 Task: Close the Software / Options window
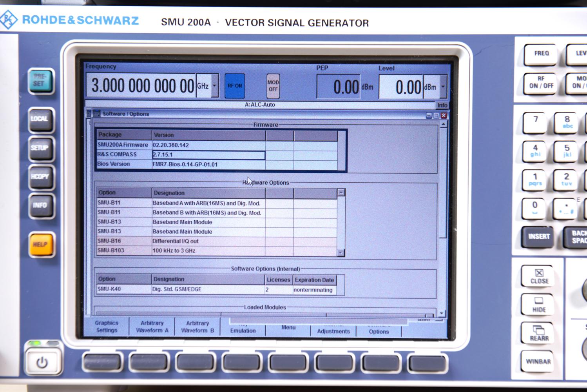pos(444,115)
